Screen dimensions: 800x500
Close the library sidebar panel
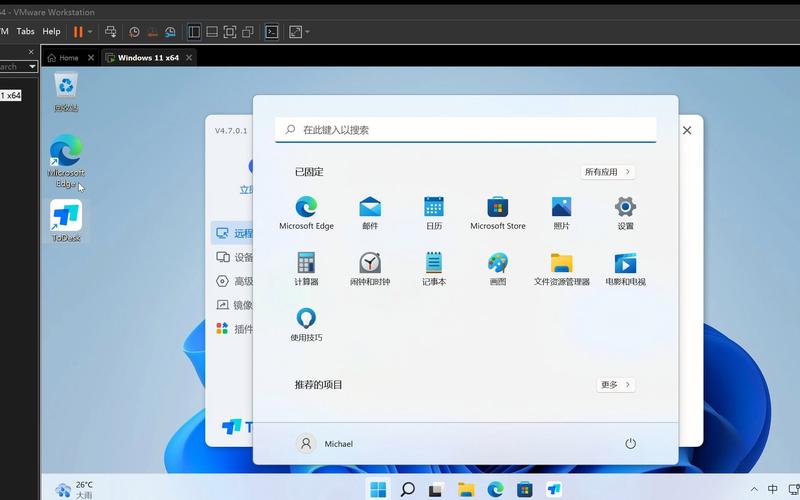pyautogui.click(x=31, y=52)
